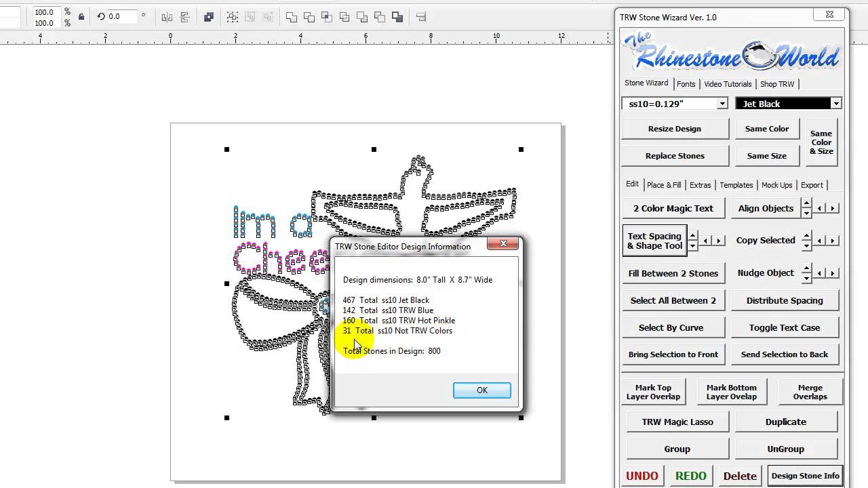Open Align and Distribute toolbar icon
The height and width of the screenshot is (488, 868).
[x=421, y=17]
